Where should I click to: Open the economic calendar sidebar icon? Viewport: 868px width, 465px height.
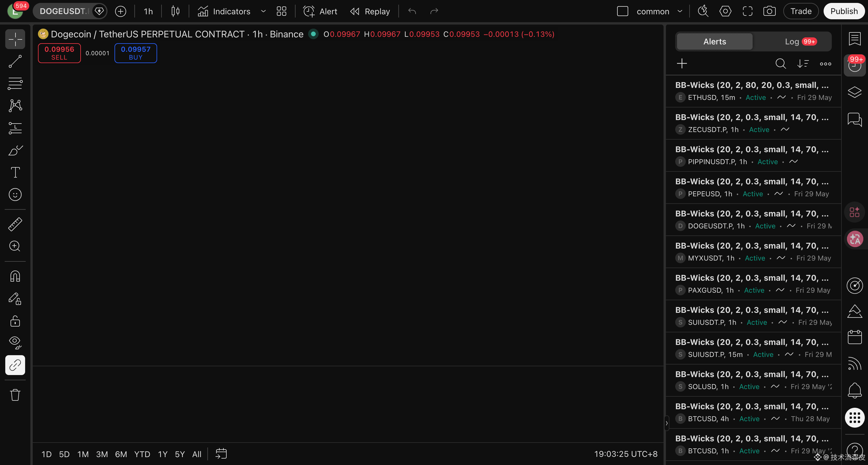[855, 337]
